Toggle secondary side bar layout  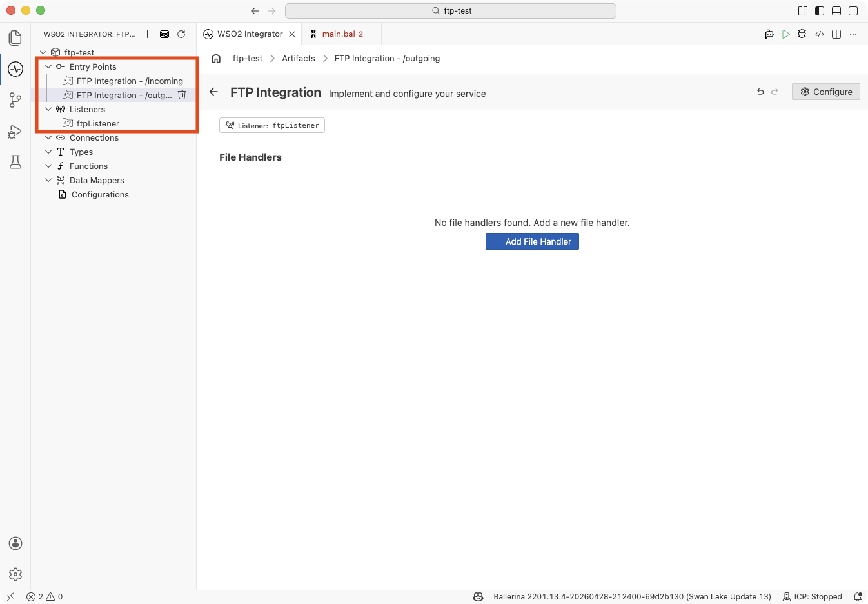coord(853,11)
